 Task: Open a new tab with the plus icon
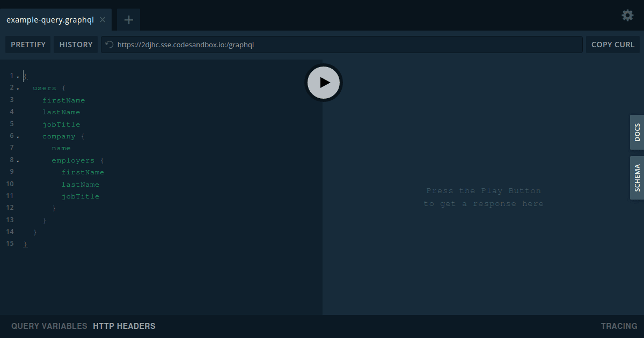[128, 19]
